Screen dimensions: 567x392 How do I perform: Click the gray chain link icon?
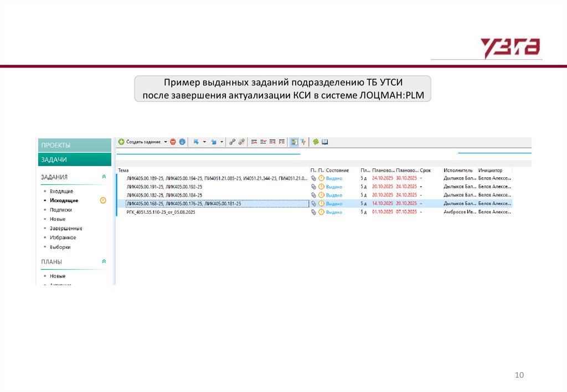232,142
